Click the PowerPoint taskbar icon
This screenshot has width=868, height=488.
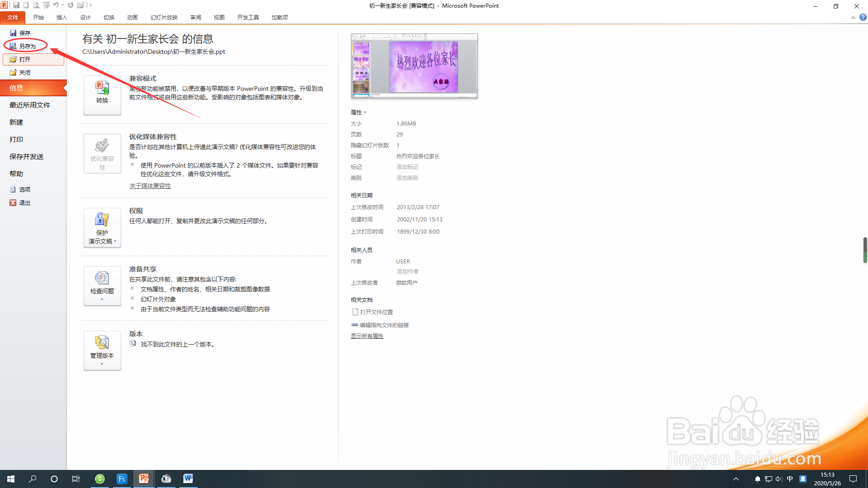(144, 479)
